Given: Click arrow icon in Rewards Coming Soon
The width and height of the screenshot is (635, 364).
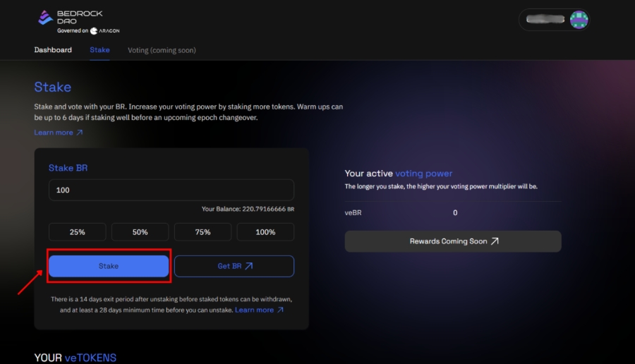Looking at the screenshot, I should [x=495, y=241].
